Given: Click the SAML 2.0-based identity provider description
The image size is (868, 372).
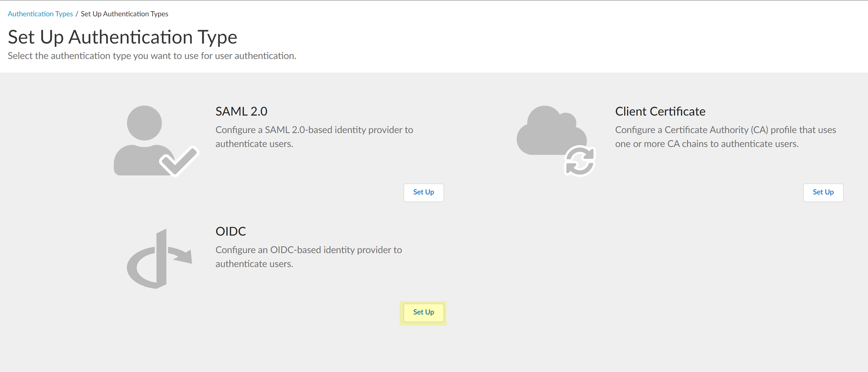Looking at the screenshot, I should click(314, 137).
